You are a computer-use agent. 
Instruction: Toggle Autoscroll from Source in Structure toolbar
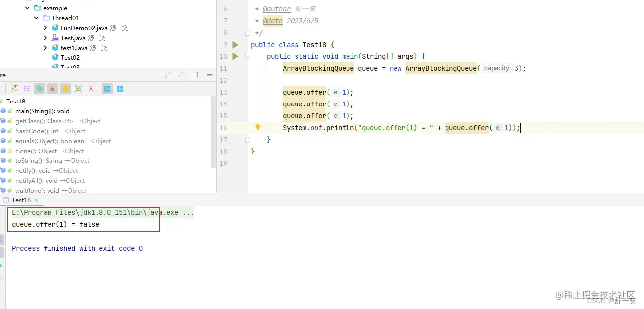pos(120,89)
